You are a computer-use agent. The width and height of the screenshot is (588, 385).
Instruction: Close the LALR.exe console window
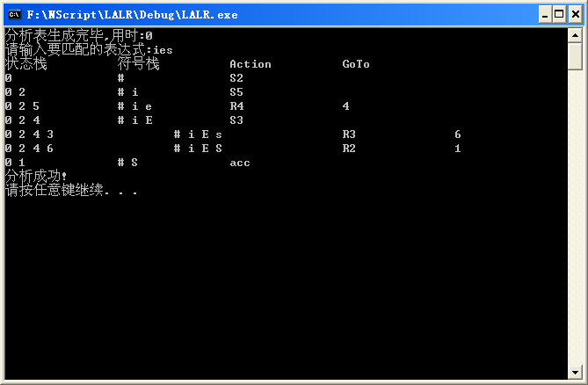click(x=576, y=15)
